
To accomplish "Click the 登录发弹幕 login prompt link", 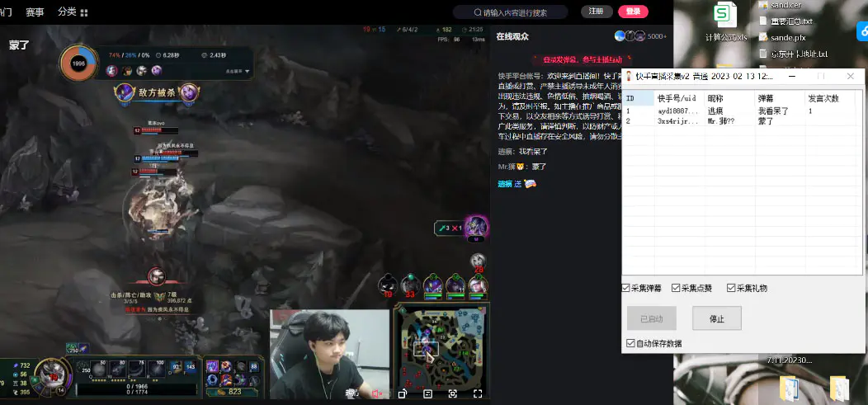I will [582, 59].
